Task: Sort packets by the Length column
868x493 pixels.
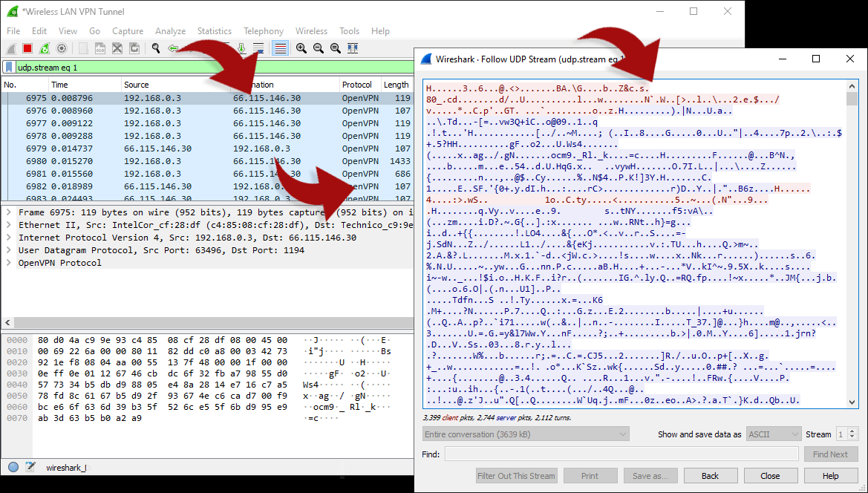Action: [397, 85]
